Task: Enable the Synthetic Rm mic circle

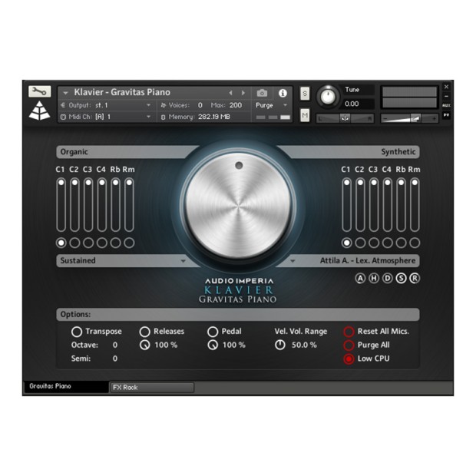Action: [x=415, y=243]
